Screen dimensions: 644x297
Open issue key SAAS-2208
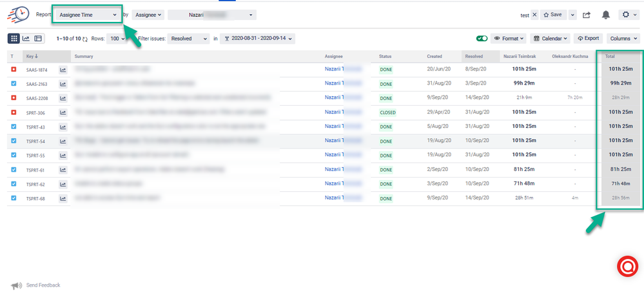tap(37, 98)
